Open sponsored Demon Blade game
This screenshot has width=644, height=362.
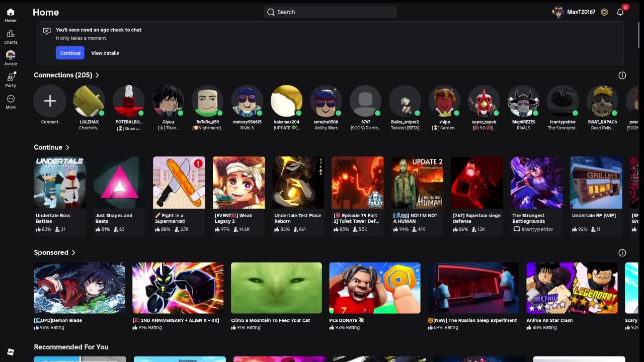click(x=79, y=296)
